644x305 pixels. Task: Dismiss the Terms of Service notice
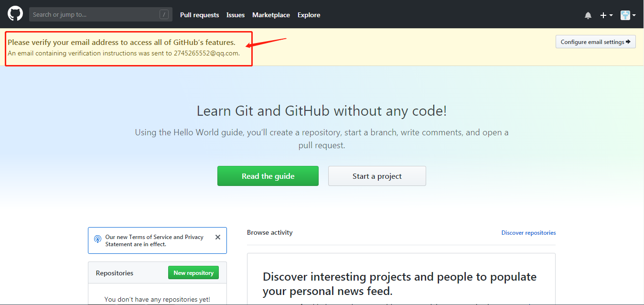click(218, 237)
